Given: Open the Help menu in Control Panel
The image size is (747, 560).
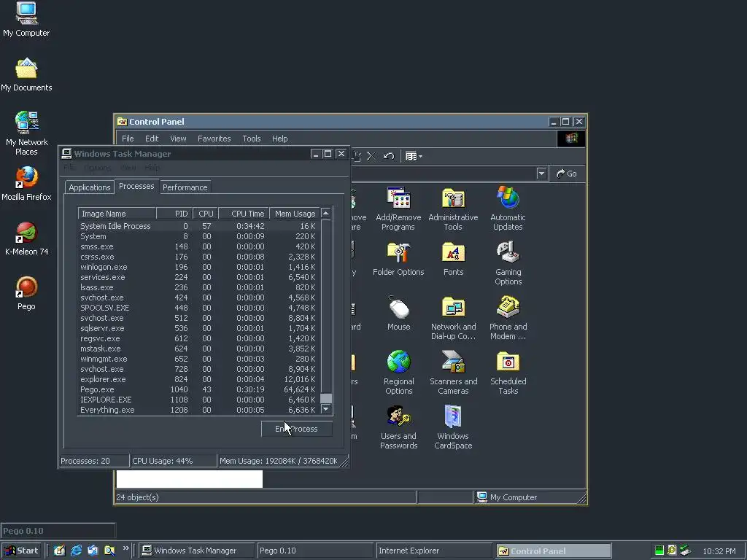Looking at the screenshot, I should point(279,139).
